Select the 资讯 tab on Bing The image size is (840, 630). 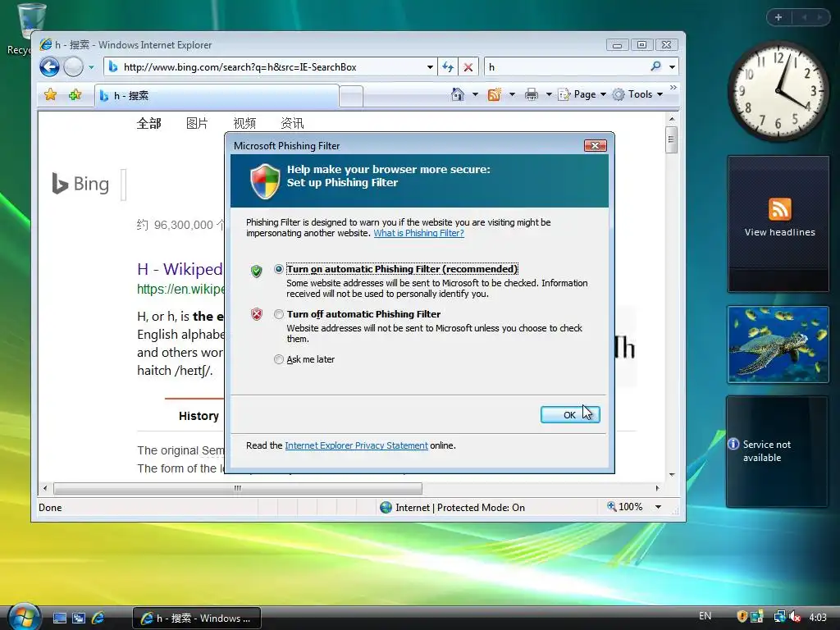(292, 124)
